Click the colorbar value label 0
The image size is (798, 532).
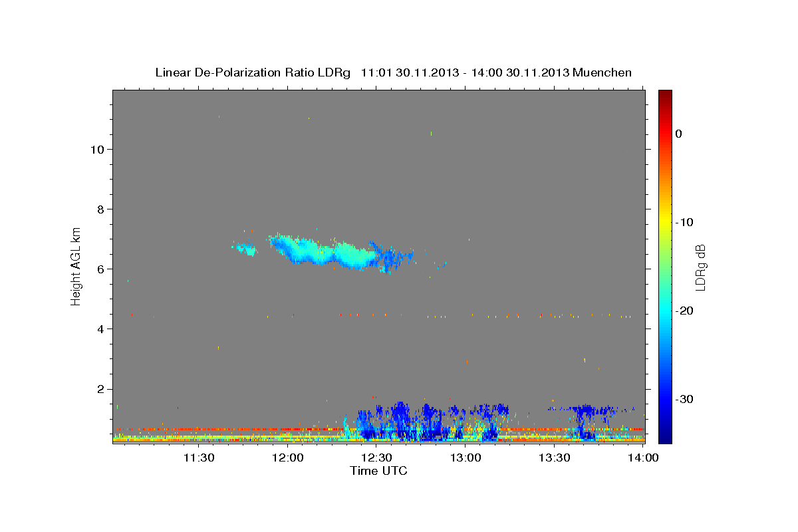click(x=679, y=134)
